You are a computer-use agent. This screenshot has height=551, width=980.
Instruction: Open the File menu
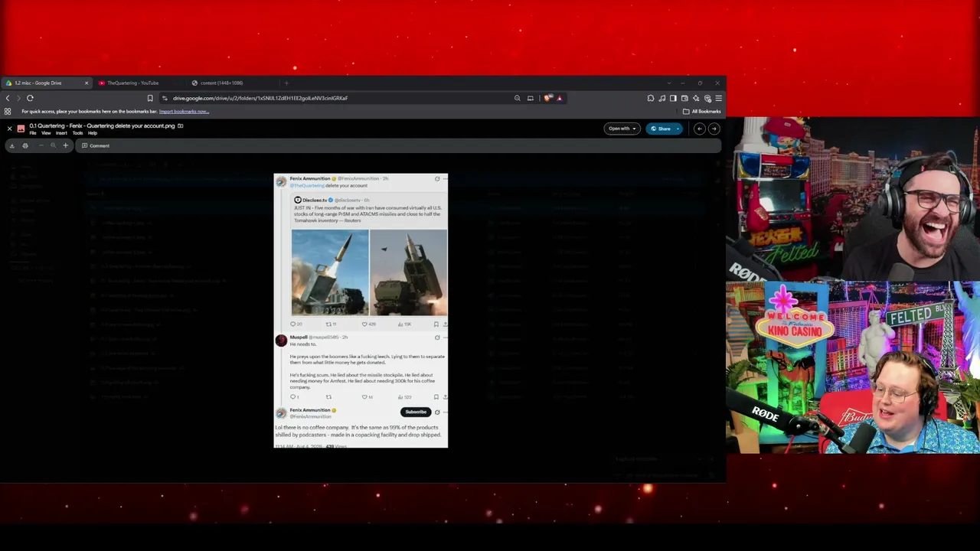(x=33, y=133)
